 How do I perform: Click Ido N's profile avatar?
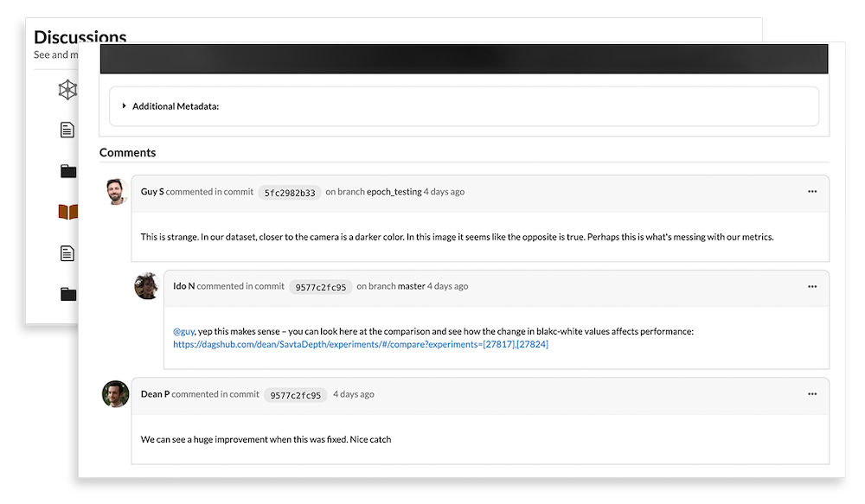(147, 285)
